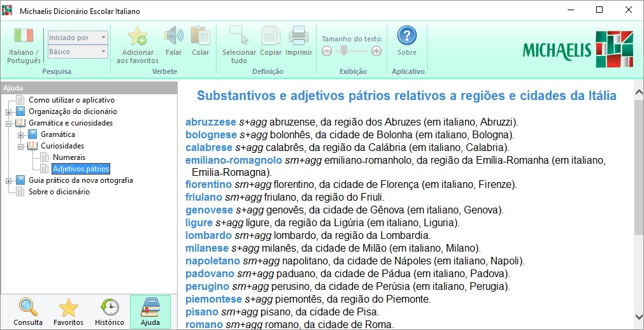Click the fiorentino entry word
This screenshot has height=330, width=644.
coord(208,185)
